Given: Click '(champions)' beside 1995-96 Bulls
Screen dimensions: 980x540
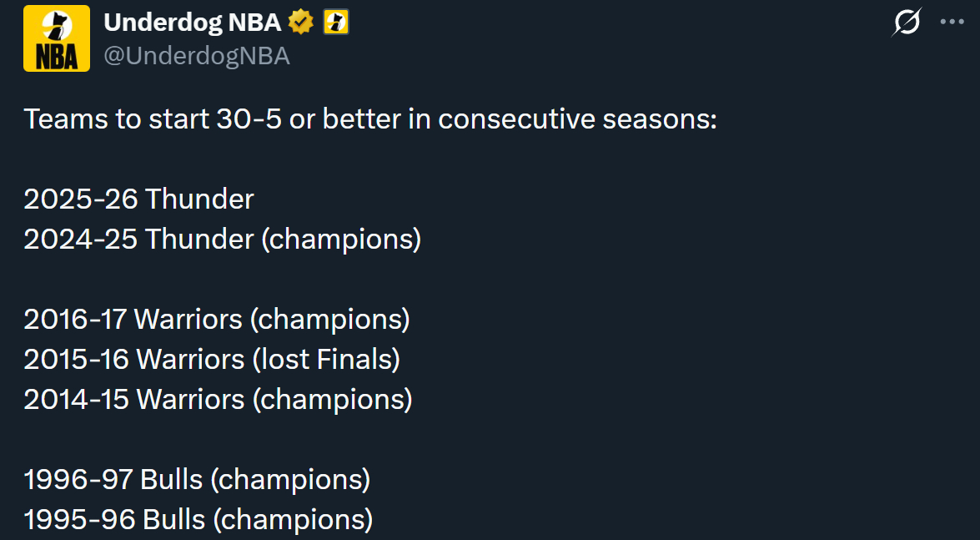Looking at the screenshot, I should 293,520.
